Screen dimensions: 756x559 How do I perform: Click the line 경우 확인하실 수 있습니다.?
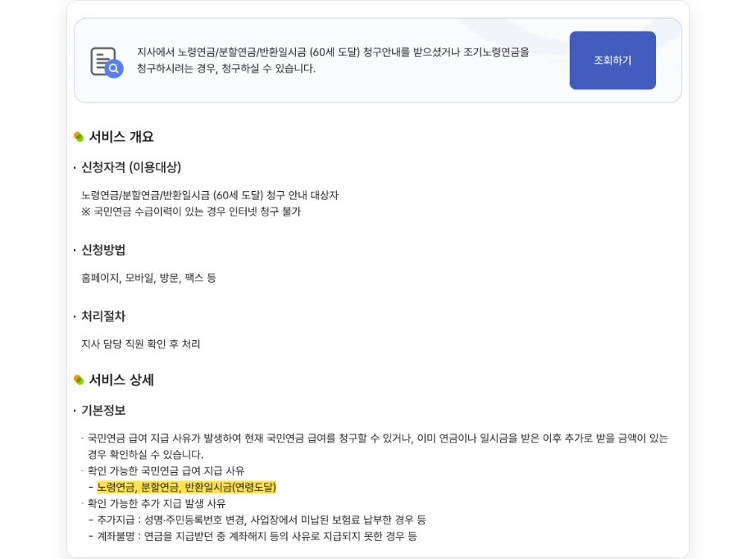145,454
